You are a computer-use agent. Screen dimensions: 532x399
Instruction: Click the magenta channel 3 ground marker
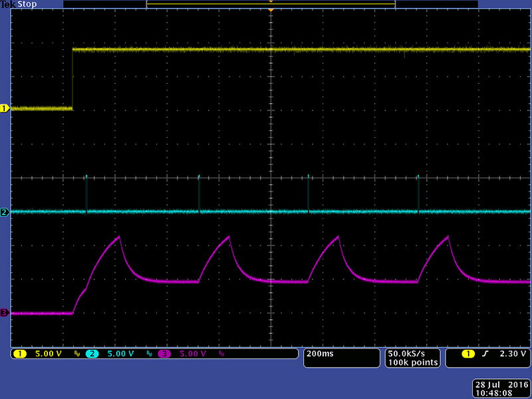(5, 313)
